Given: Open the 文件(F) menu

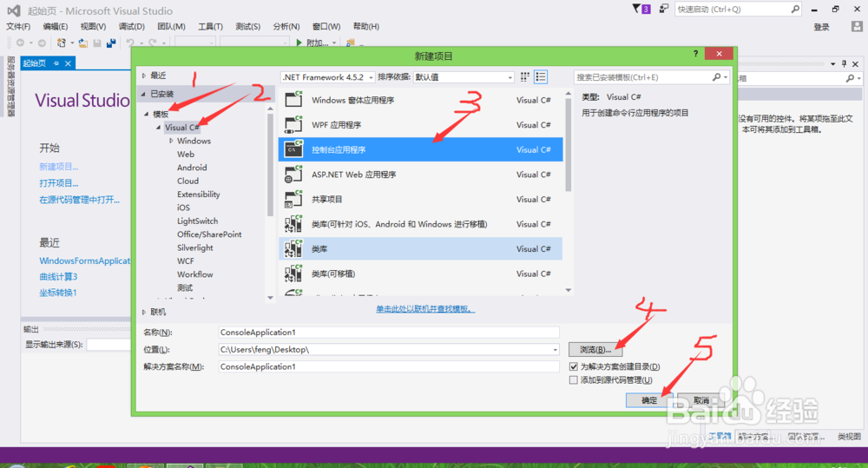Looking at the screenshot, I should (18, 26).
